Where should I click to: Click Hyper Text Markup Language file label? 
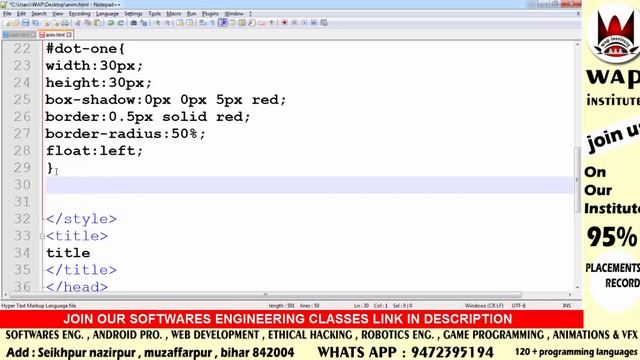click(39, 305)
